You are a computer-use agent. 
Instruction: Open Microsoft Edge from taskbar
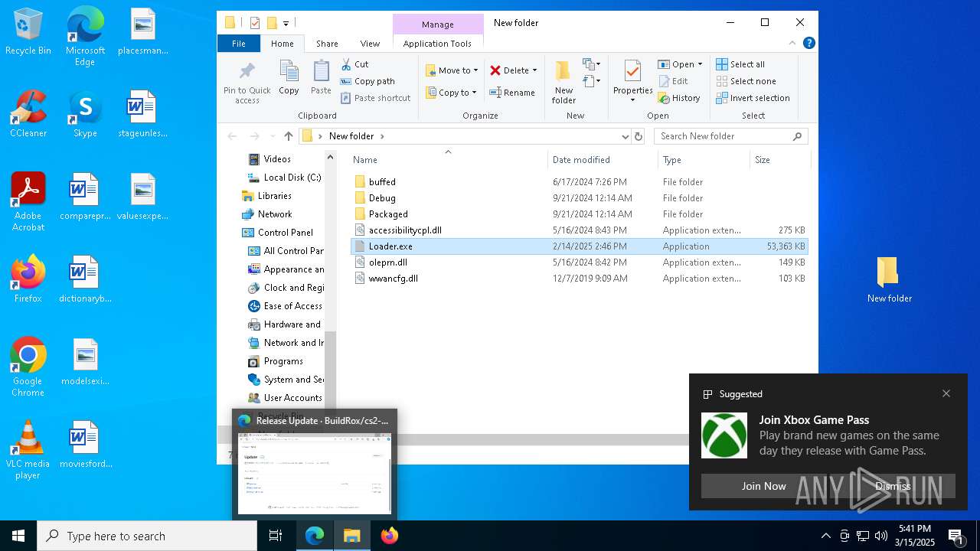[x=315, y=536]
